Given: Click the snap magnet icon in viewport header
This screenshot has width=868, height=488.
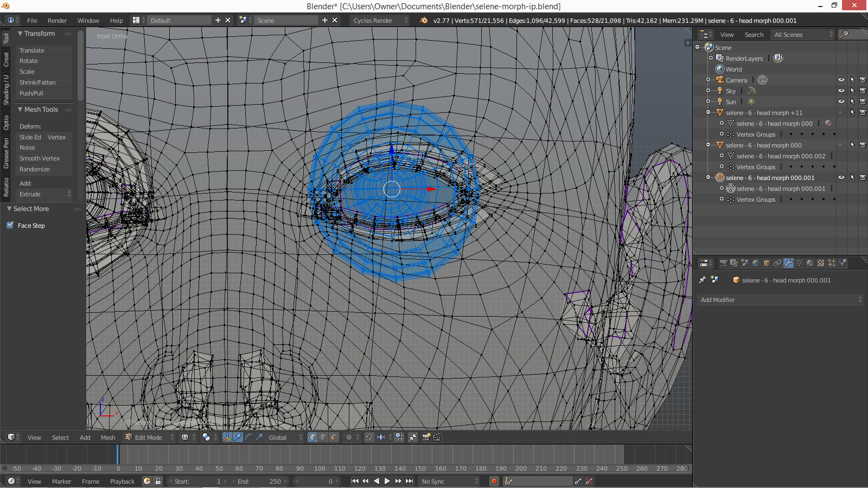Looking at the screenshot, I should pyautogui.click(x=369, y=437).
